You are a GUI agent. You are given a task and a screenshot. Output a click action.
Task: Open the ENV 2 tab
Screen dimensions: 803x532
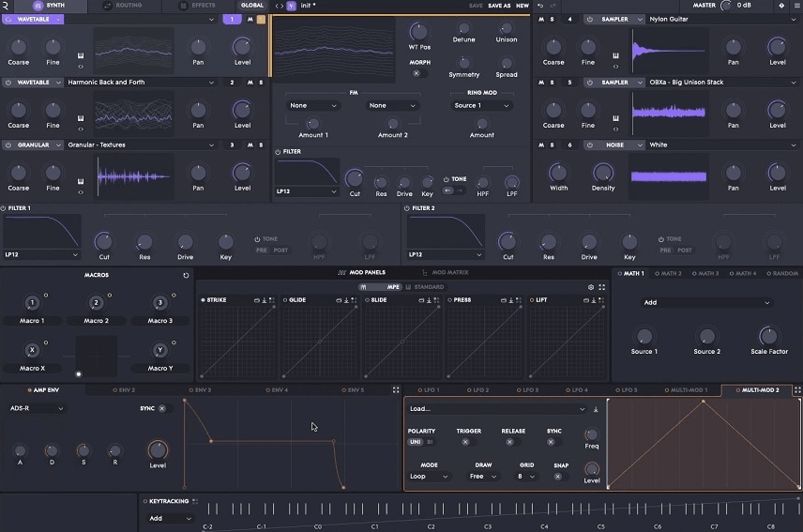click(124, 389)
